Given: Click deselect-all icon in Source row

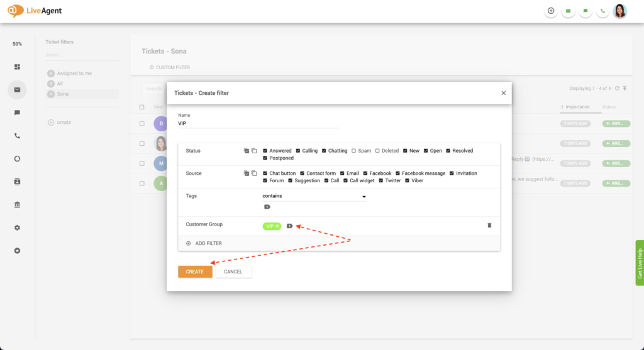Looking at the screenshot, I should [x=254, y=173].
